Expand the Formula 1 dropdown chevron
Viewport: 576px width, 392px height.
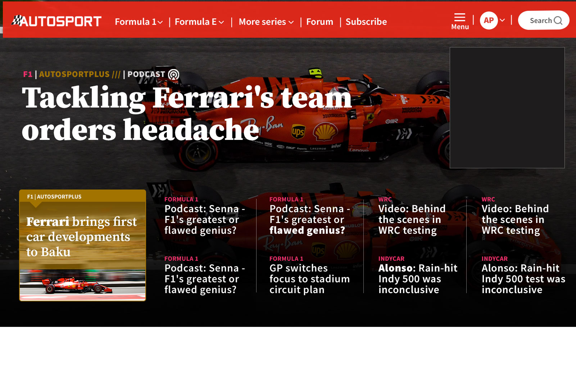point(160,22)
